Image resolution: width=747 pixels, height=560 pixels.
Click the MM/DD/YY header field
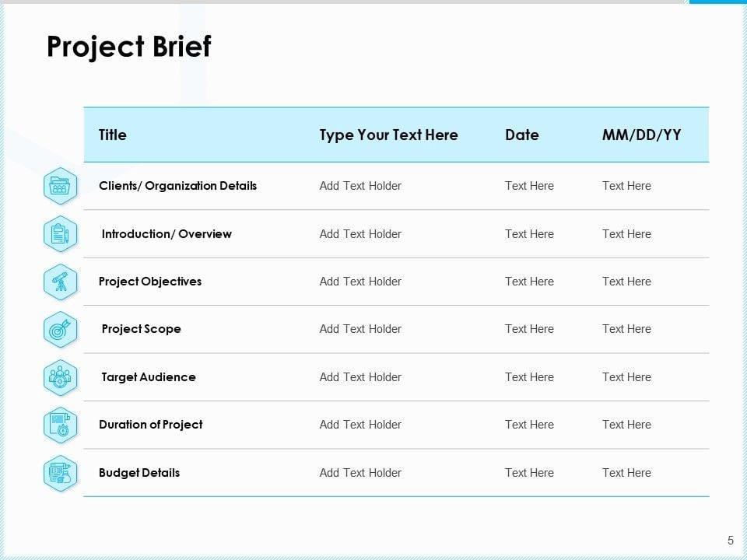point(641,135)
